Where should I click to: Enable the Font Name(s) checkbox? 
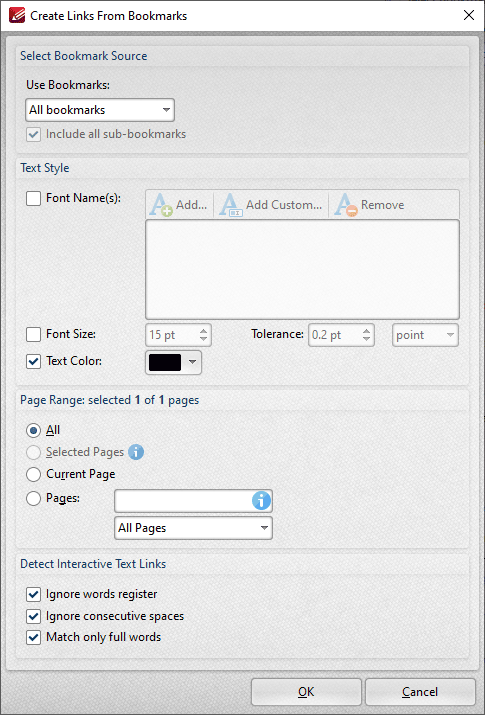coord(33,198)
